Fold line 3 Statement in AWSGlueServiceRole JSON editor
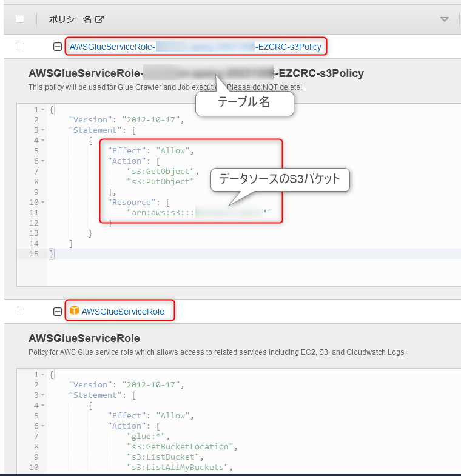 tap(43, 395)
